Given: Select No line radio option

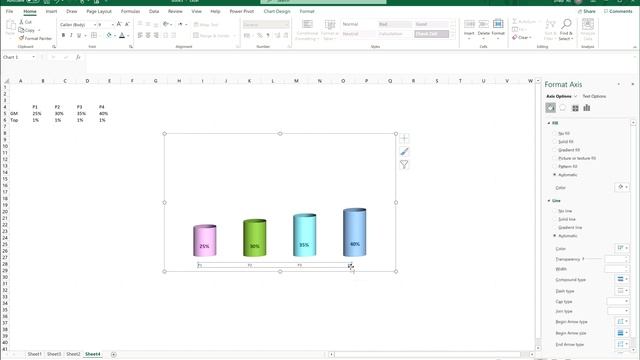Looking at the screenshot, I should 555,211.
